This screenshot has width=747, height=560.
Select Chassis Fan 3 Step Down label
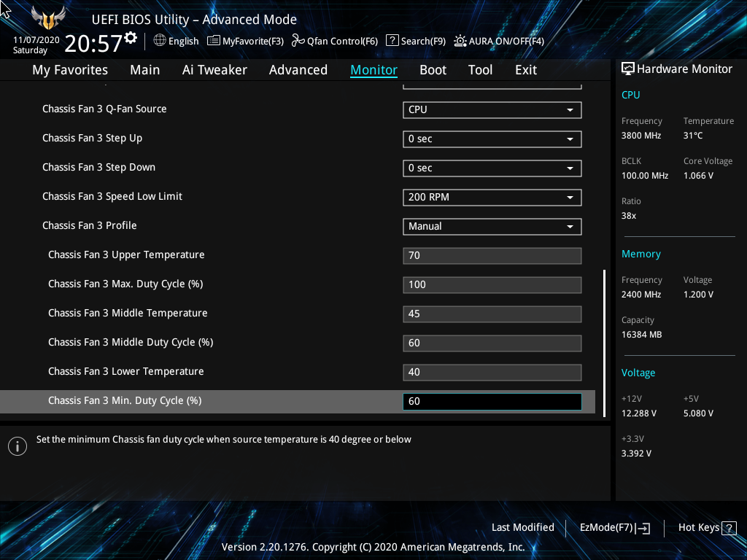98,167
